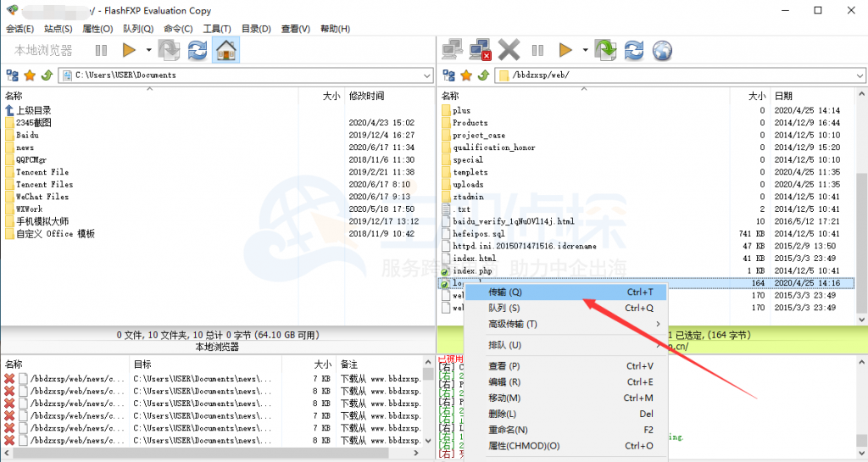This screenshot has width=868, height=462.
Task: Sort queue list by 目标 column
Action: tap(142, 365)
